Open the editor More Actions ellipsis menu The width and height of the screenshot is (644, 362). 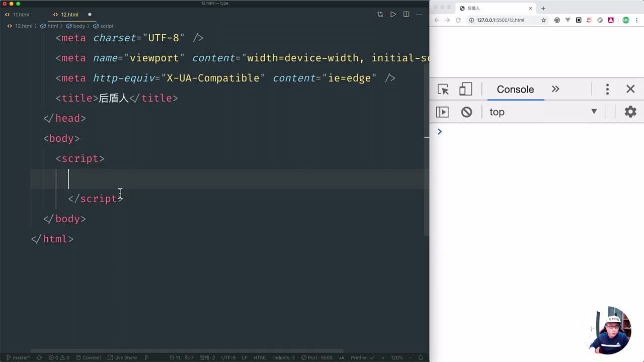(419, 15)
